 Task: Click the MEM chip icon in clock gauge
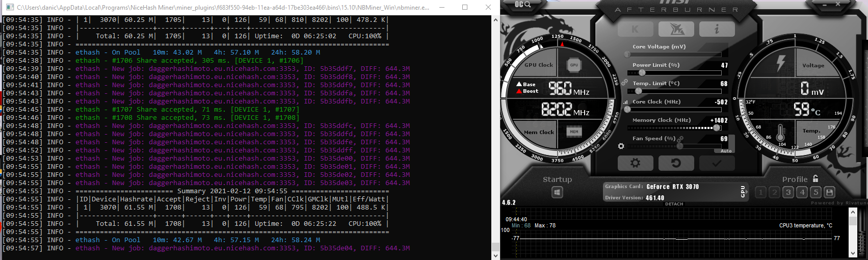(574, 132)
